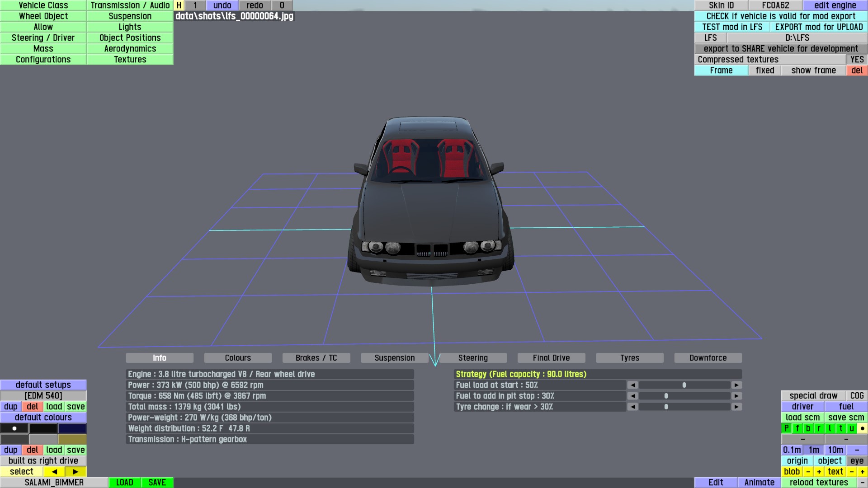Decrease fuel load at start arrow
The height and width of the screenshot is (488, 868).
(x=632, y=385)
